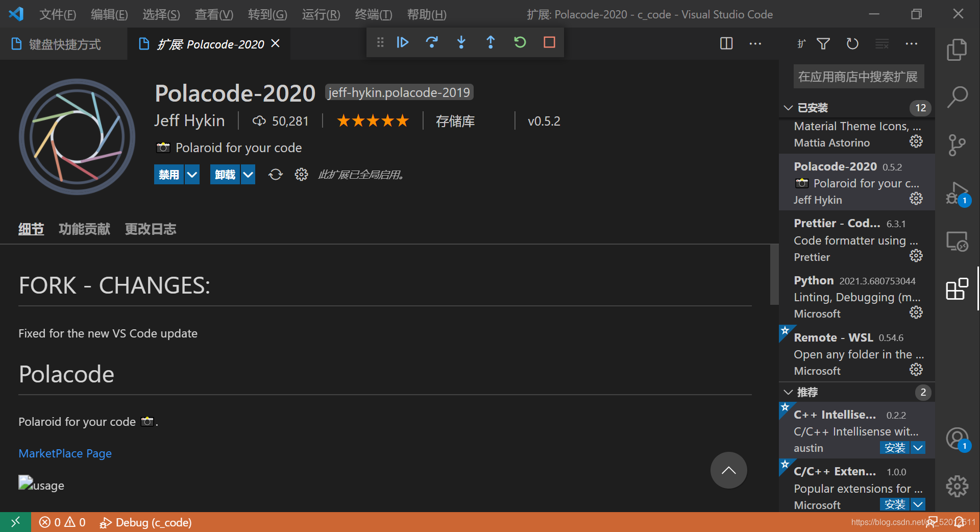Open the Run and Debug view

pos(957,194)
